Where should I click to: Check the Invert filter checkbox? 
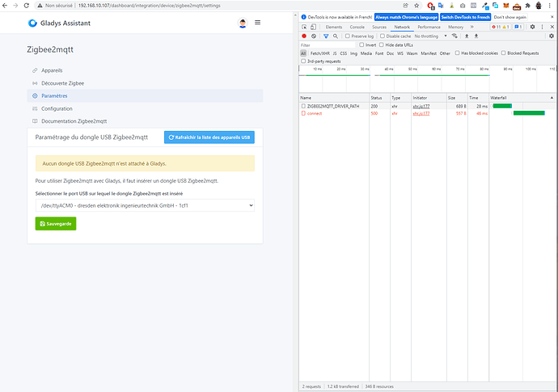(x=361, y=44)
